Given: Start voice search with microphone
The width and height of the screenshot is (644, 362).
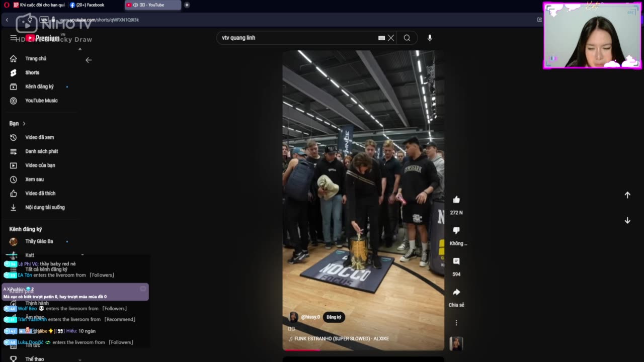Looking at the screenshot, I should tap(430, 38).
